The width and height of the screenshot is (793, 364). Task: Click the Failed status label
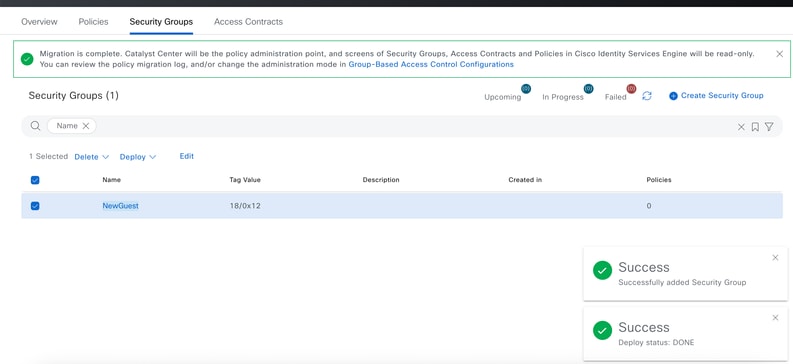pyautogui.click(x=615, y=97)
